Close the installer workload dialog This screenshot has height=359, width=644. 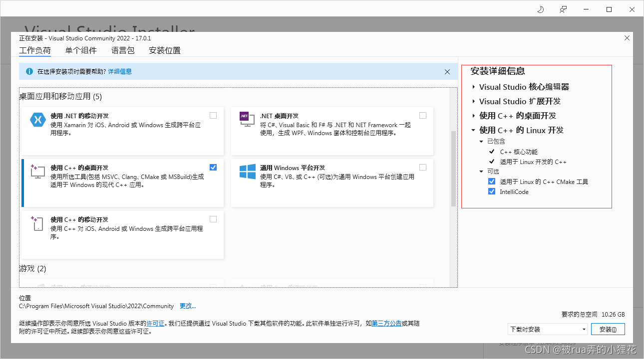pos(627,38)
